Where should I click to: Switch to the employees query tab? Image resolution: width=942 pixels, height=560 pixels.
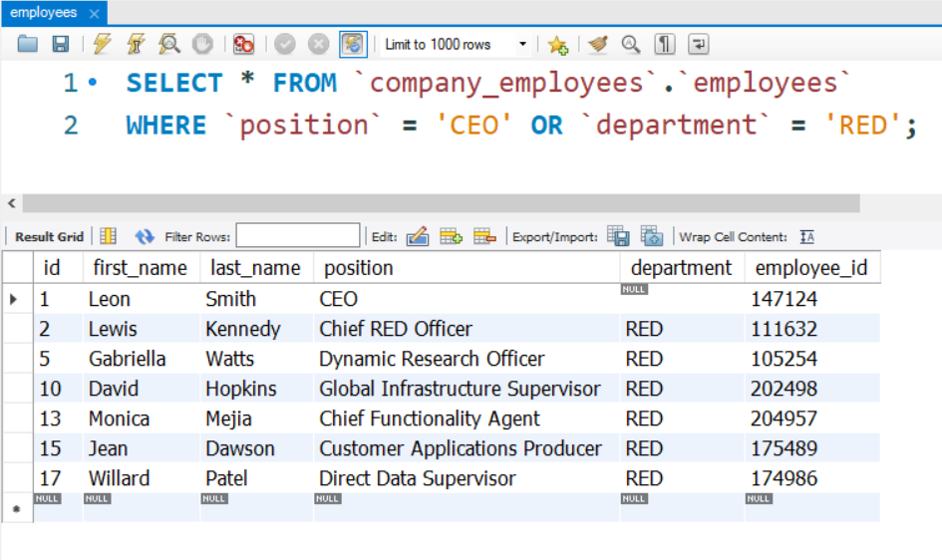tap(44, 13)
